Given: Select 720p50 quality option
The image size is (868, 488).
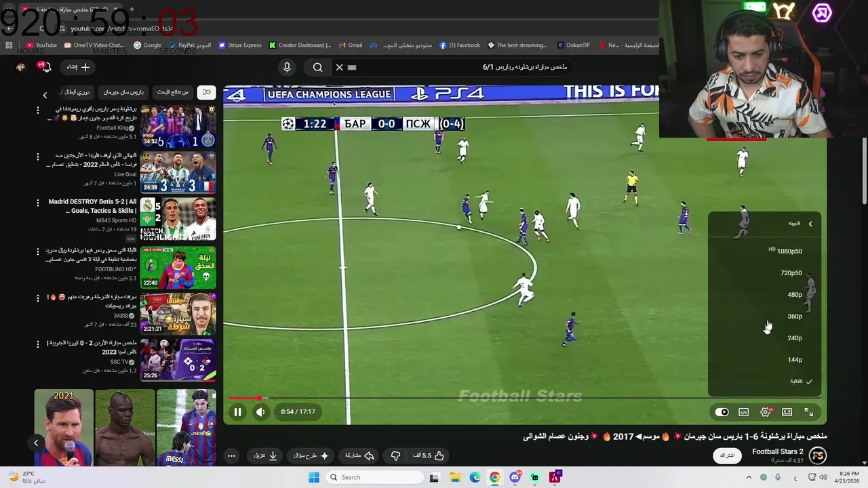Looking at the screenshot, I should point(765,272).
